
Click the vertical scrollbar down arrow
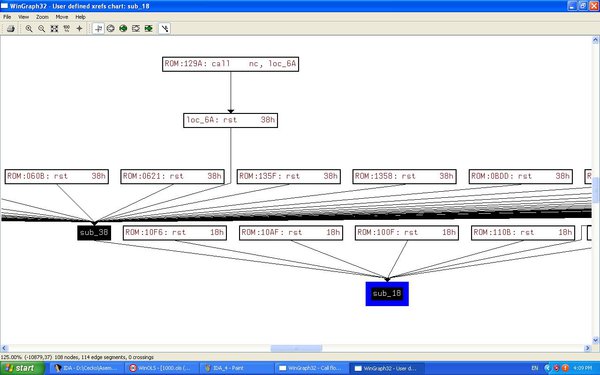tap(595, 340)
